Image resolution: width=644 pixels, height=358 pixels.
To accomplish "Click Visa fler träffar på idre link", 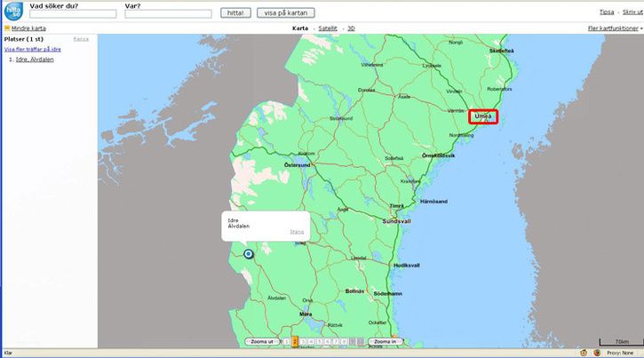I will [33, 50].
